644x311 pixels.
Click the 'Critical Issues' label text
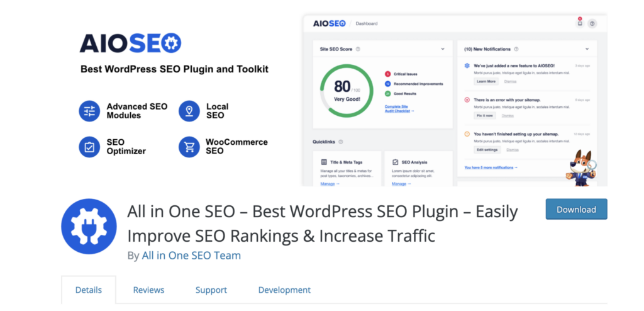[406, 74]
